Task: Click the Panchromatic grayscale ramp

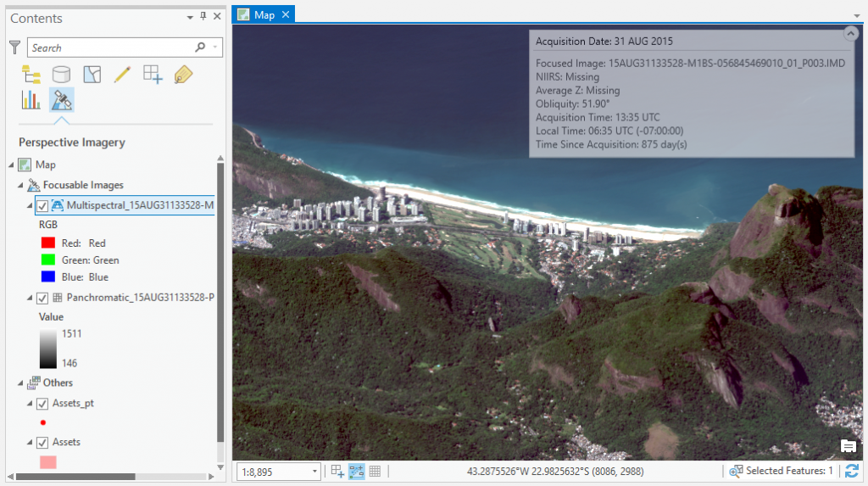Action: click(48, 349)
